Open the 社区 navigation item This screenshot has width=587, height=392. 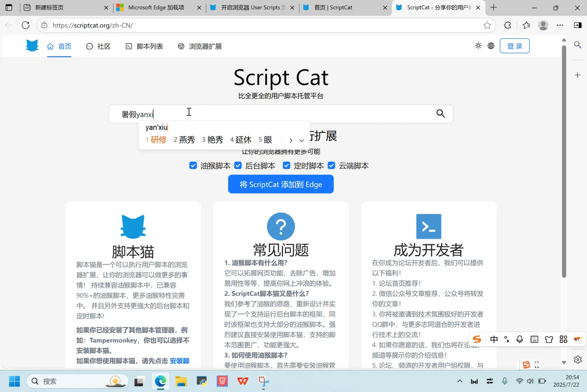98,46
